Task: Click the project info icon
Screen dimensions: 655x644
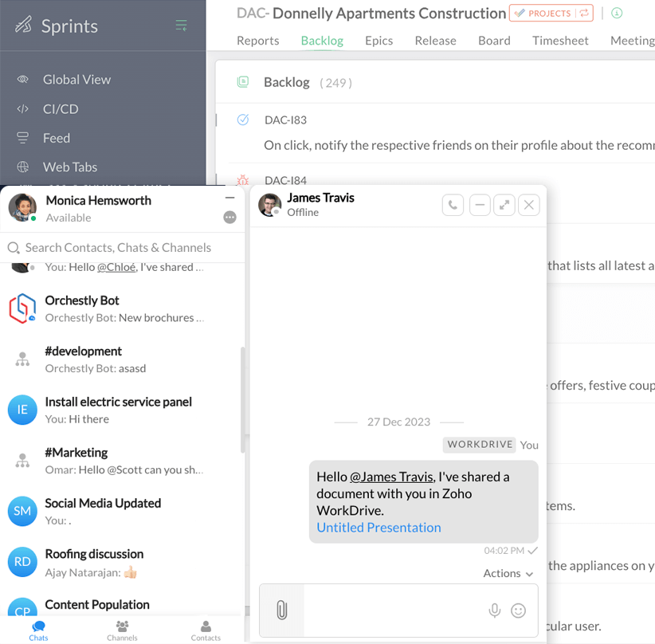Action: click(x=617, y=14)
